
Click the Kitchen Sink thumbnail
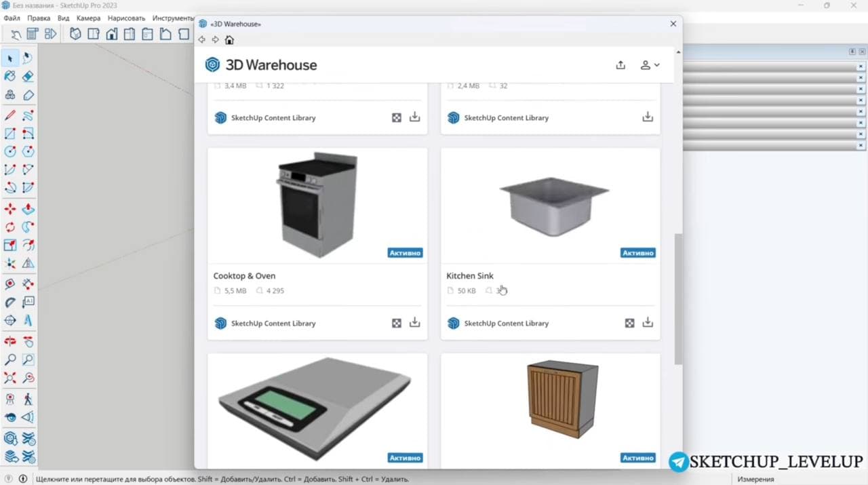pos(550,205)
